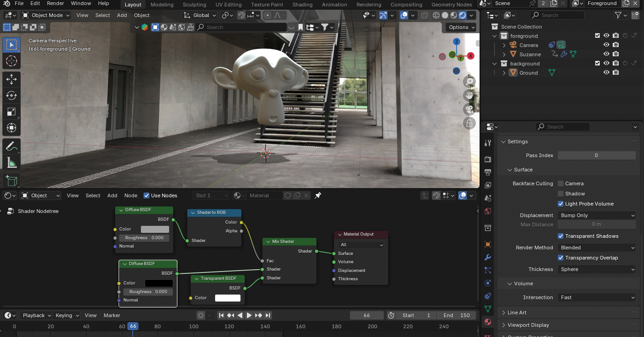Open the World properties tab
This screenshot has height=337, width=644.
tap(488, 211)
